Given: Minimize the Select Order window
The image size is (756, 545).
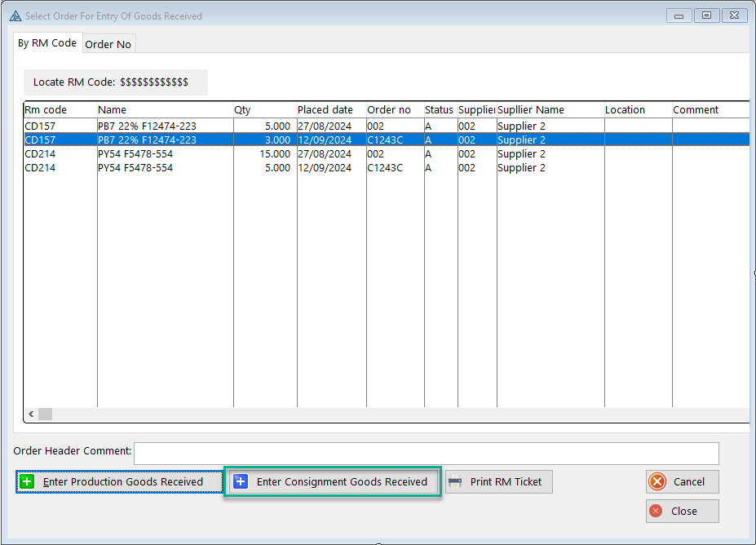Looking at the screenshot, I should coord(679,16).
